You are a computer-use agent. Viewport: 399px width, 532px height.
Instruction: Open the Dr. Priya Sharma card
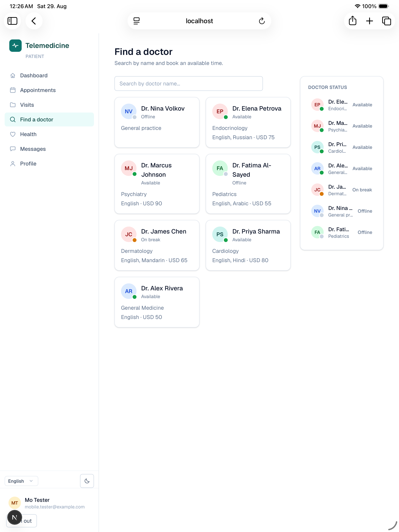point(248,245)
